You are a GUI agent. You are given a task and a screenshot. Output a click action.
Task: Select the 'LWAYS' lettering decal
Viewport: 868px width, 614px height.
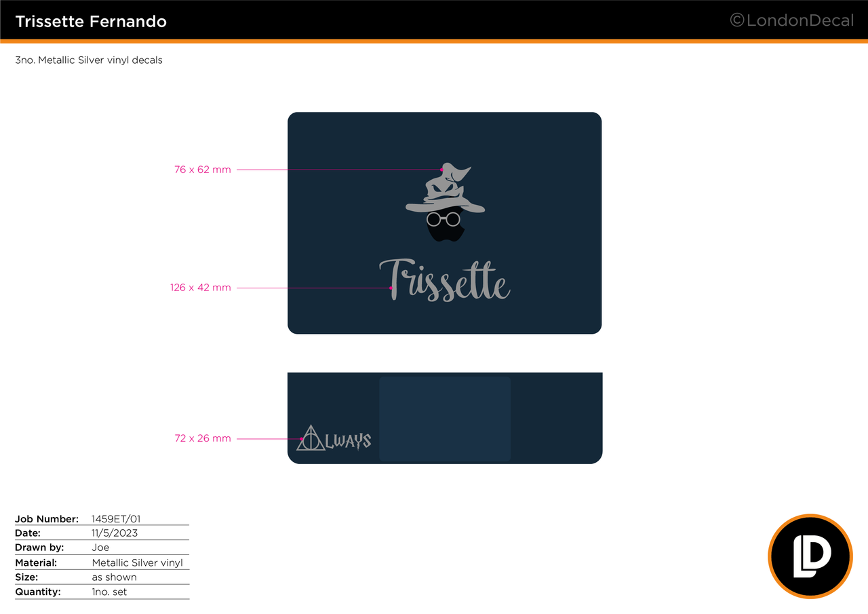(x=349, y=441)
